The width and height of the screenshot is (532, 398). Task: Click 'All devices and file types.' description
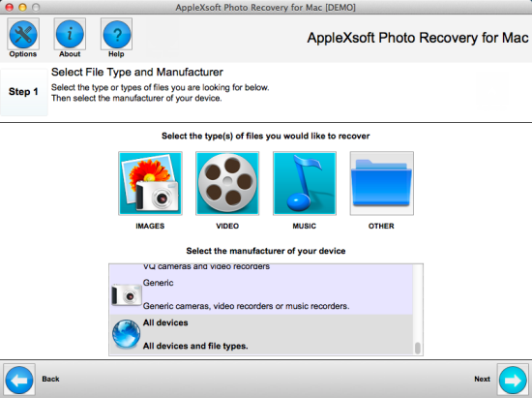[195, 346]
